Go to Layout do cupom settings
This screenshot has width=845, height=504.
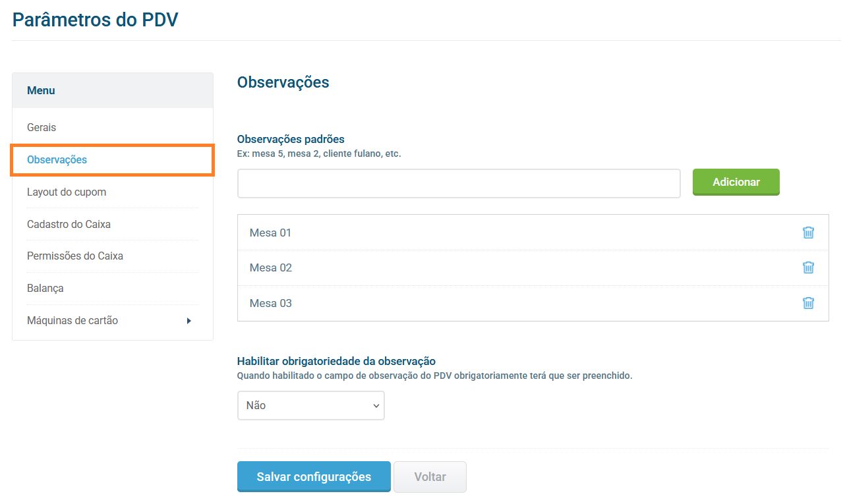point(67,192)
